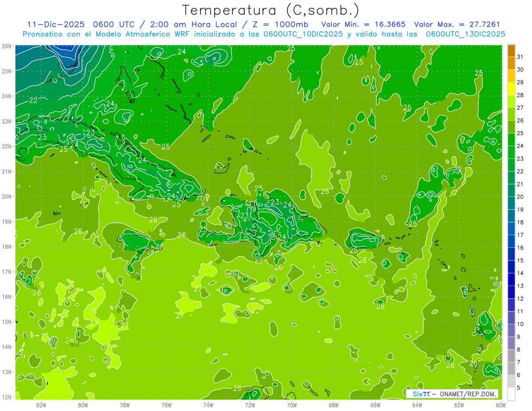The height and width of the screenshot is (411, 532).
Task: Click the 29 label on the color scale
Action: (520, 82)
